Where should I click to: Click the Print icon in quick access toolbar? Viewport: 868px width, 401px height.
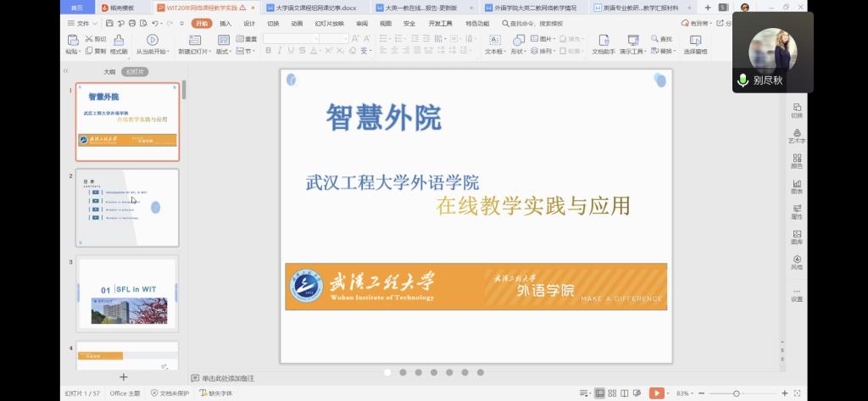click(x=131, y=23)
